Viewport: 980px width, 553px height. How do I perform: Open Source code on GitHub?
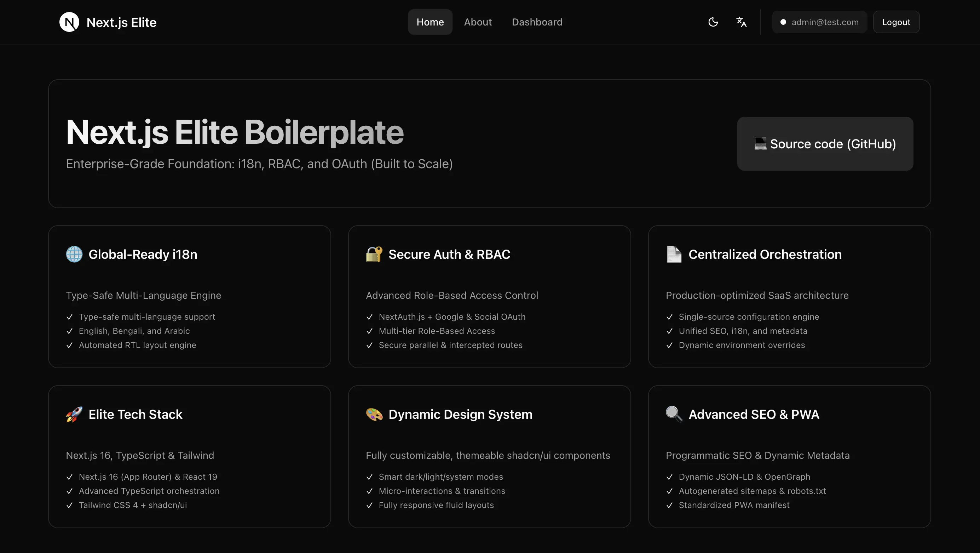[x=825, y=143]
